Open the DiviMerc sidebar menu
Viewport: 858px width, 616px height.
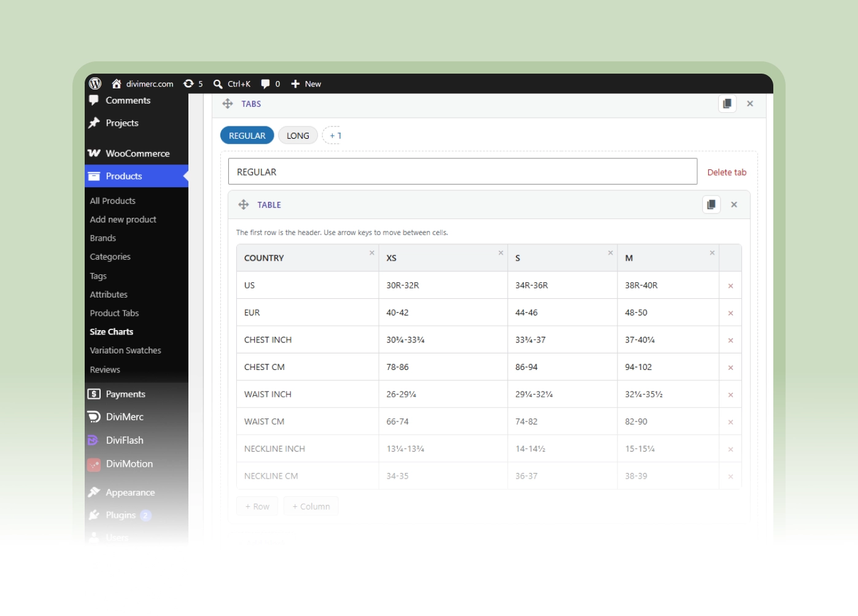[x=136, y=417]
